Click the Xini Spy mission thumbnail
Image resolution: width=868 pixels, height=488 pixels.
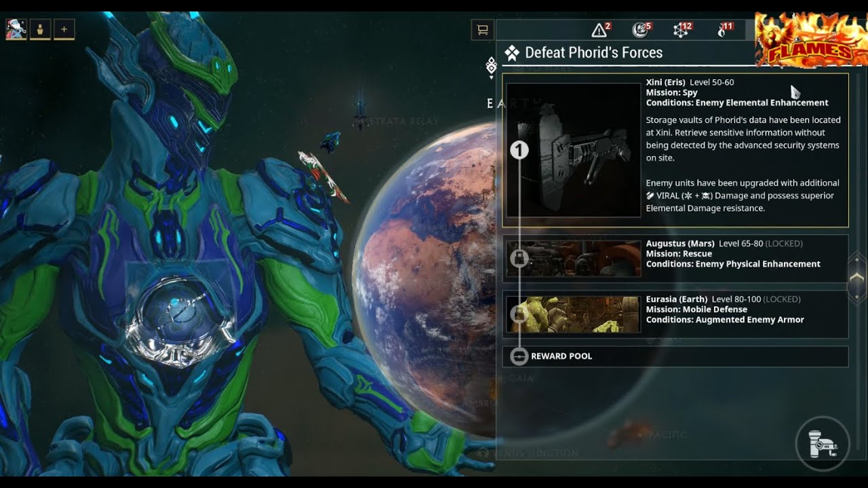[574, 150]
